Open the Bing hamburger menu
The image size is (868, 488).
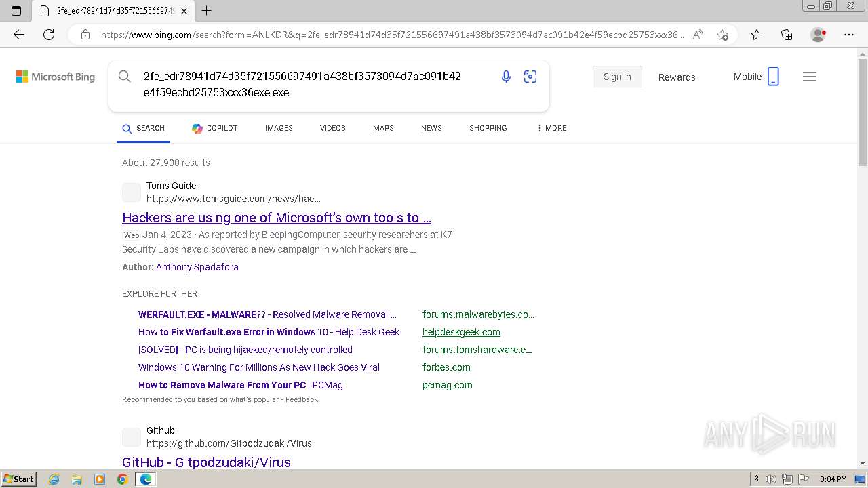[x=810, y=77]
